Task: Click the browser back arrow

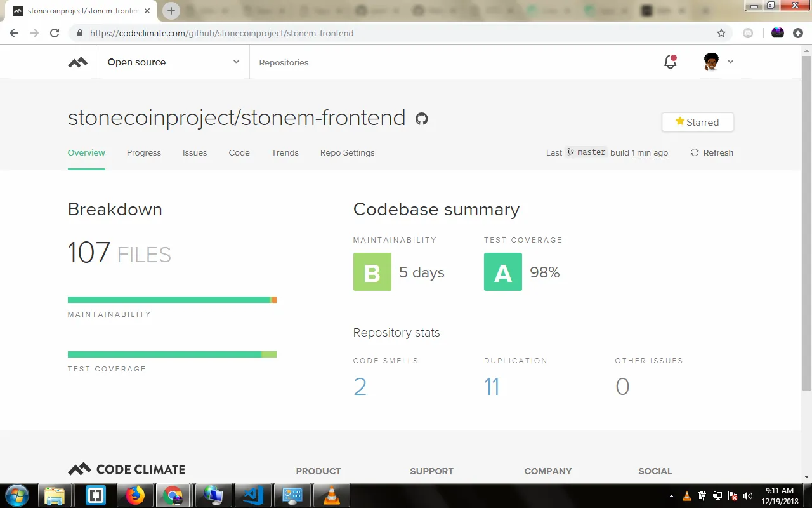Action: pyautogui.click(x=14, y=33)
